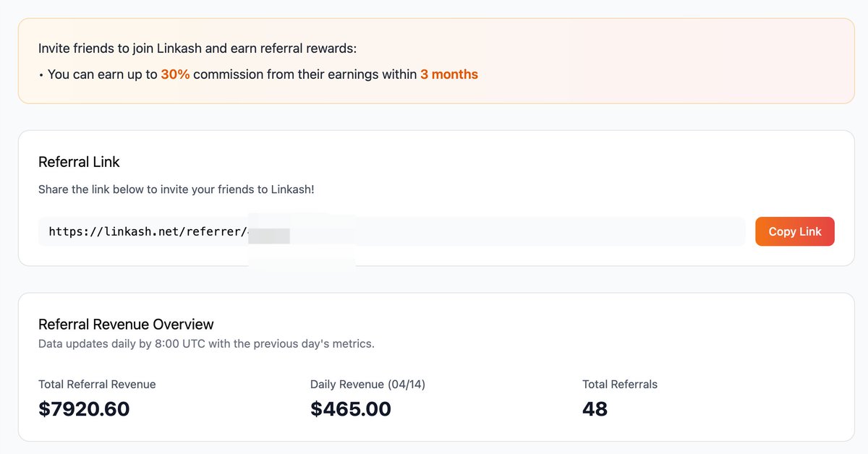Click the Total Referral Revenue label
Screen dimensions: 868x454
click(x=97, y=385)
